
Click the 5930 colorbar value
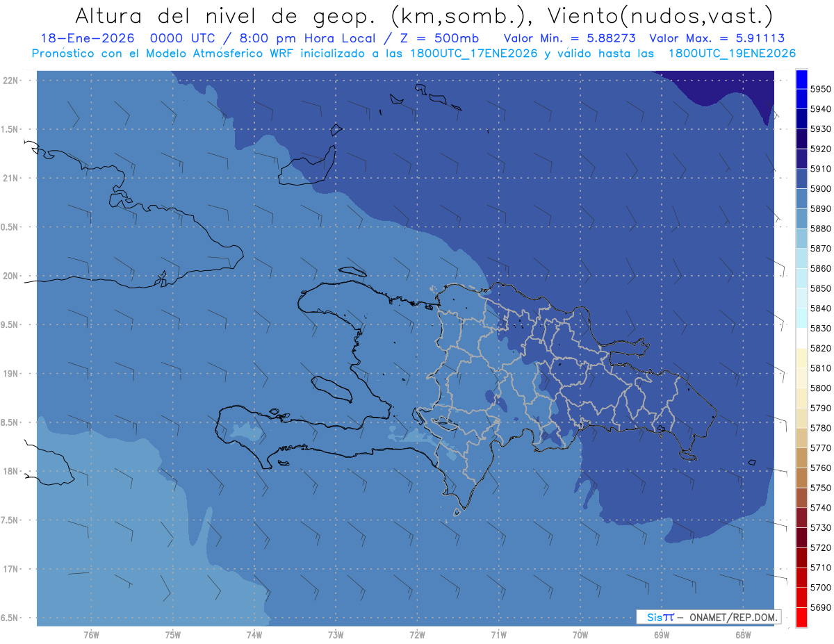(820, 129)
